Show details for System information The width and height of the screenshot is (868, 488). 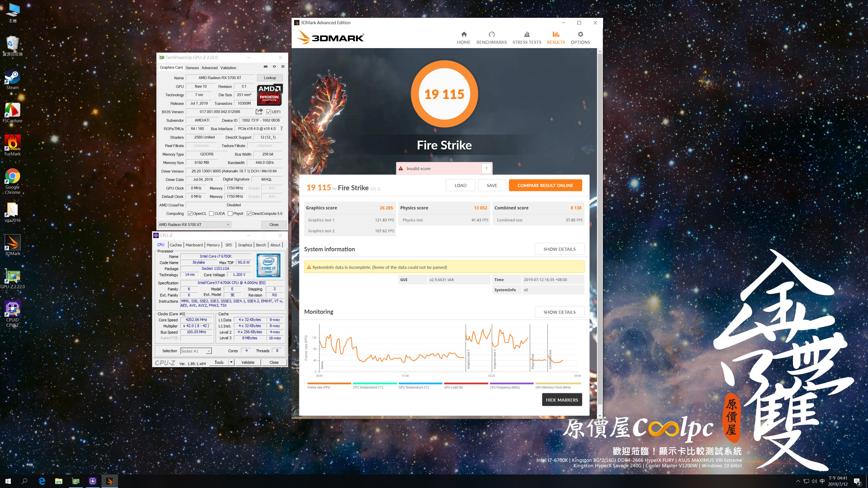pyautogui.click(x=559, y=249)
